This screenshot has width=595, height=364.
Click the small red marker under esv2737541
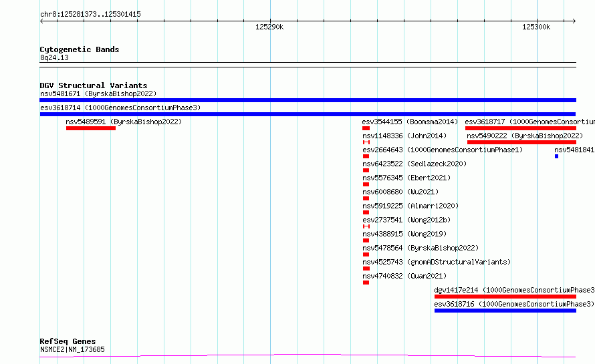tap(366, 226)
